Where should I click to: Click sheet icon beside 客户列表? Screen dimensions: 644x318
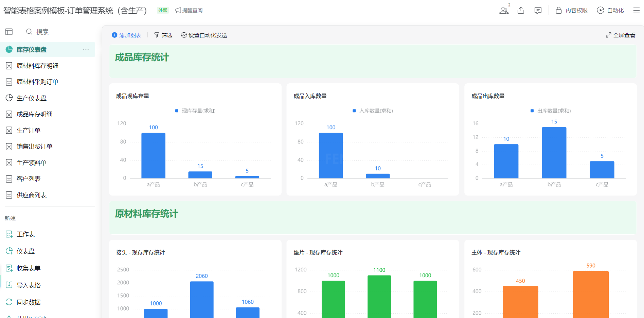[x=9, y=179]
